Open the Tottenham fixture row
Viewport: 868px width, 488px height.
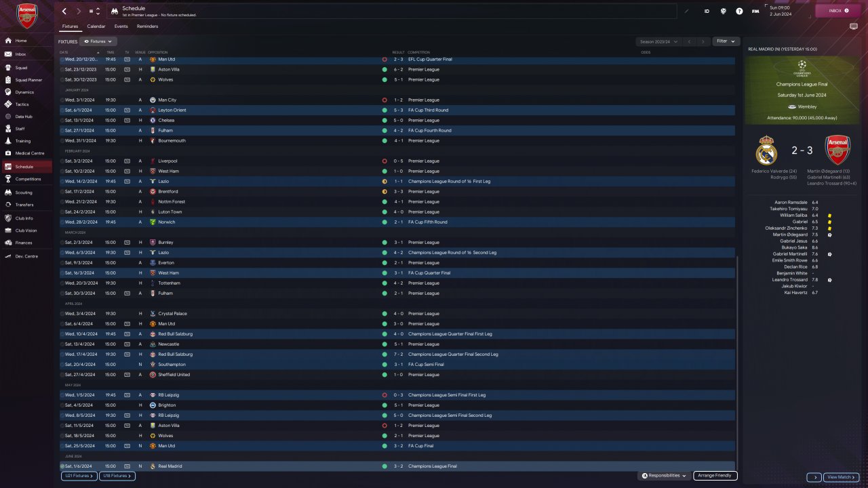[397, 283]
